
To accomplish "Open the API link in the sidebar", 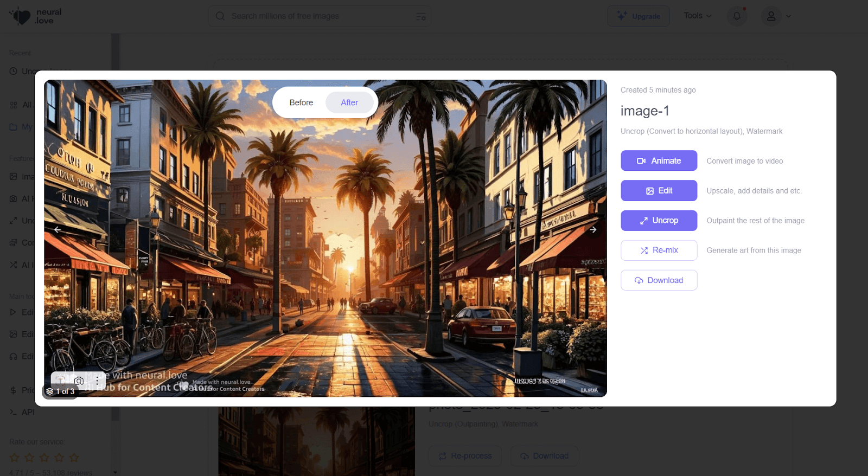I will (x=22, y=412).
